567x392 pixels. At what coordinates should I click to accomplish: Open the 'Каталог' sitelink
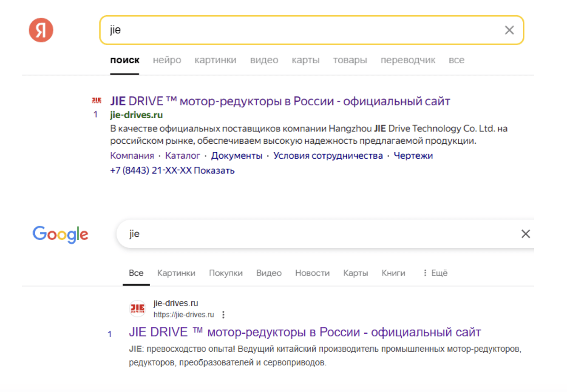[x=183, y=156]
